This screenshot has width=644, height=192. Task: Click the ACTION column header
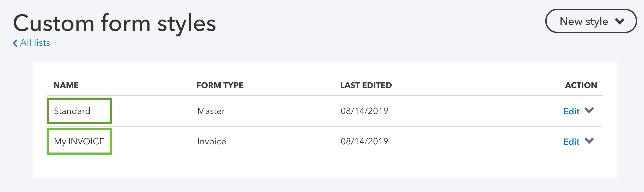(x=581, y=85)
